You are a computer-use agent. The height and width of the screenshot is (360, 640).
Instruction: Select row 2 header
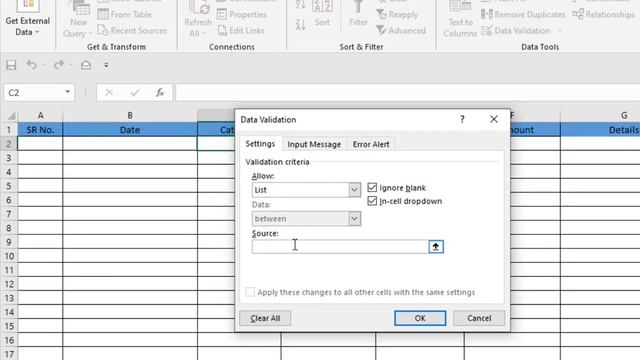(x=9, y=144)
